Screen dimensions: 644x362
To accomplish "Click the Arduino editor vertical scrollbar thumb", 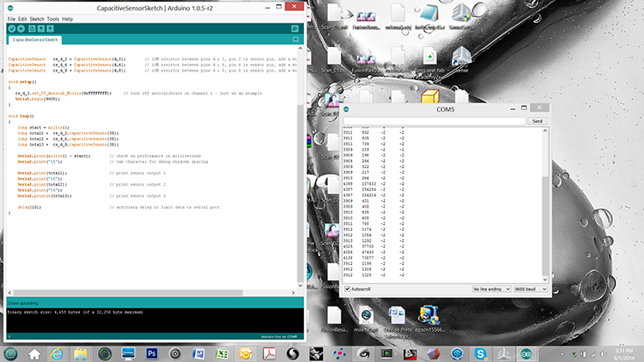I will point(300,193).
